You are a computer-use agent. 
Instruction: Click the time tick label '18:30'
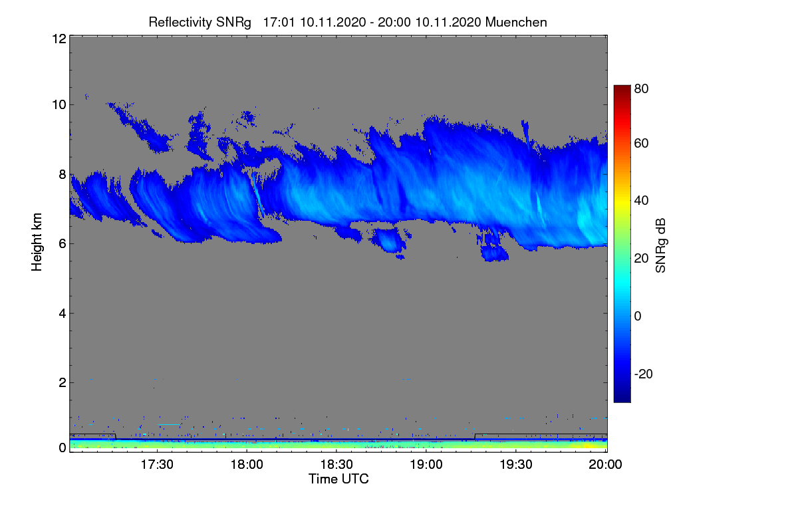pos(337,465)
